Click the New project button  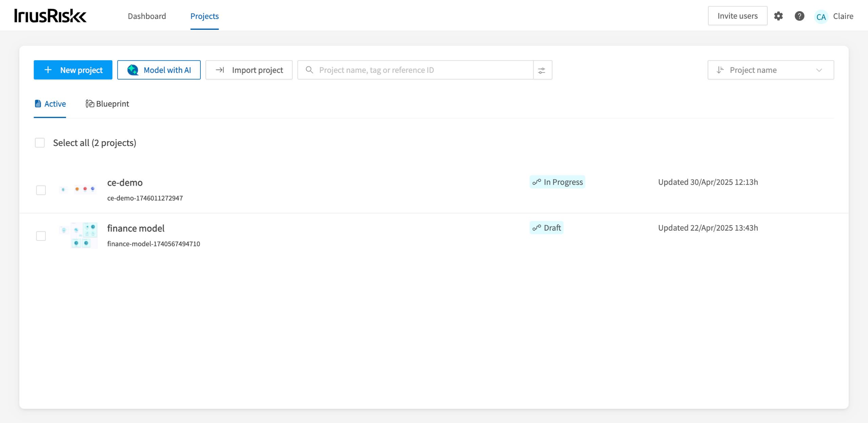(73, 70)
